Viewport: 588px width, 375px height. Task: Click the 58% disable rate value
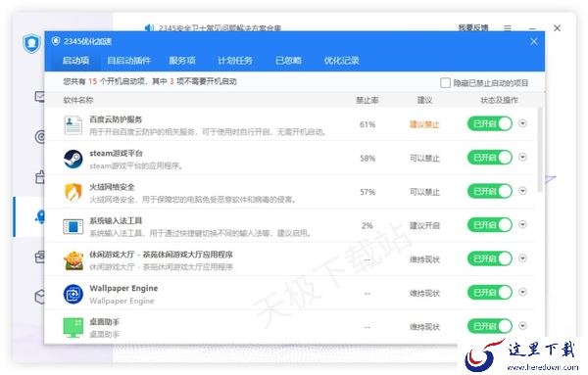click(367, 158)
